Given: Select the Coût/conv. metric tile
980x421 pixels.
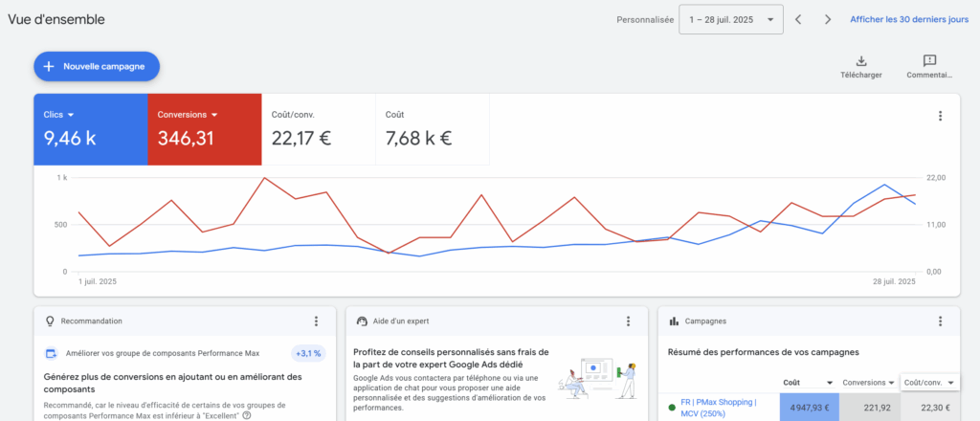Looking at the screenshot, I should click(318, 129).
